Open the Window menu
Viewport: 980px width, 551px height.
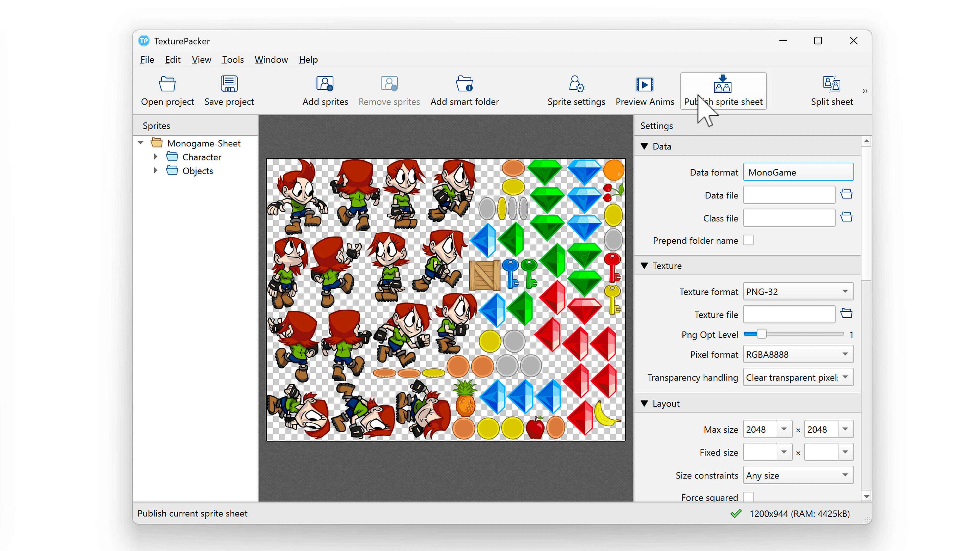coord(271,60)
